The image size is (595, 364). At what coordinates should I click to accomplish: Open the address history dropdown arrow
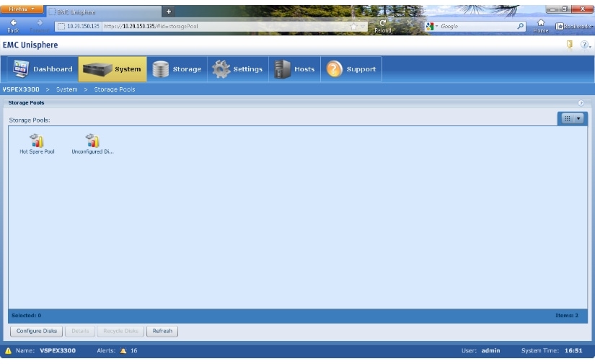363,26
